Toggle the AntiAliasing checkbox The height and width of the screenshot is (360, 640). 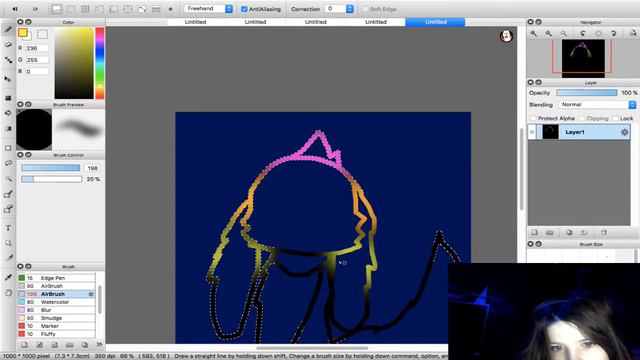(x=244, y=9)
